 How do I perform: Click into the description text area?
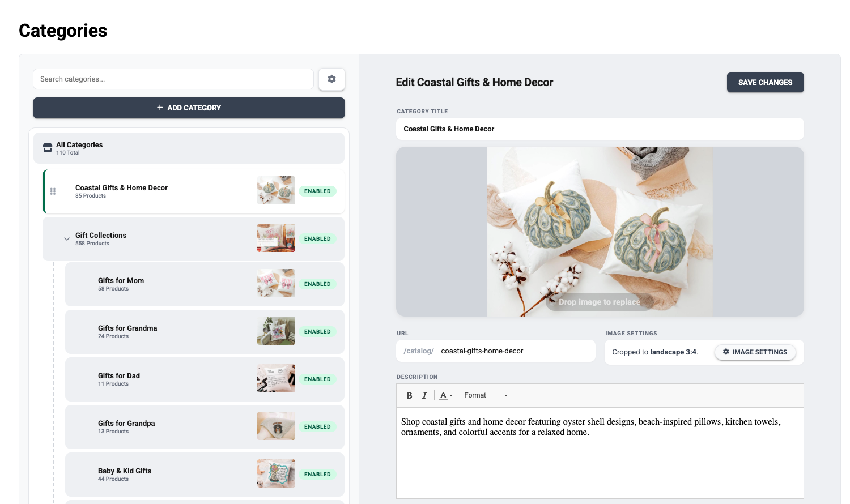[600, 452]
